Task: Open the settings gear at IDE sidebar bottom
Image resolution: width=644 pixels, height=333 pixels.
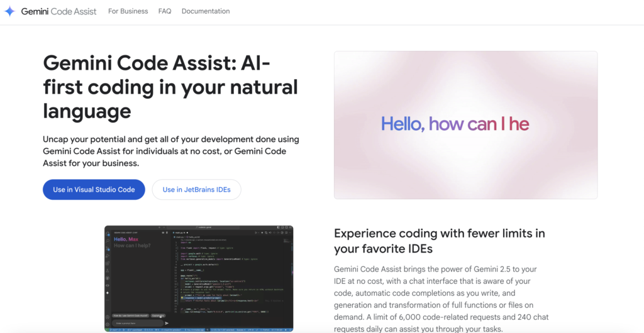Action: [x=108, y=324]
